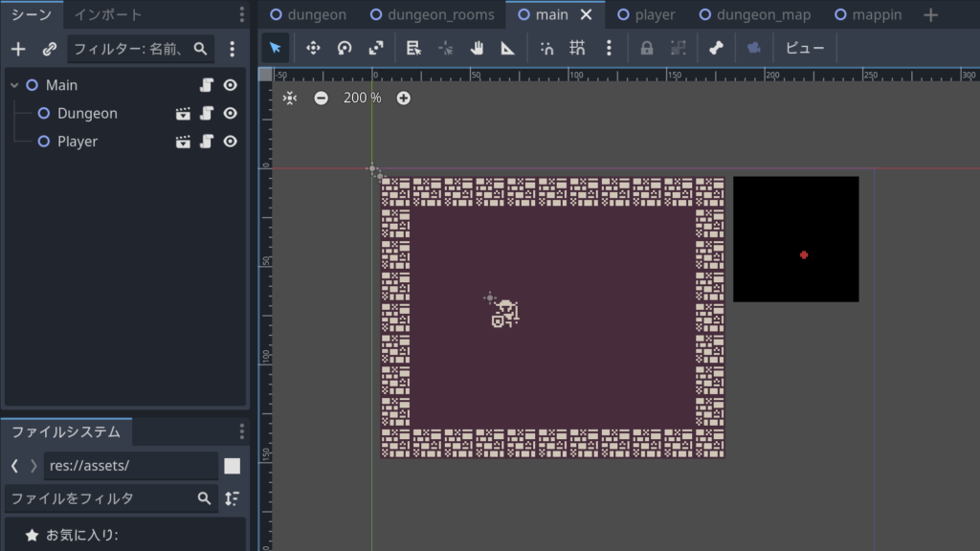Screen dimensions: 980x551
Task: Enable the Pan mode hand tool
Action: [477, 48]
